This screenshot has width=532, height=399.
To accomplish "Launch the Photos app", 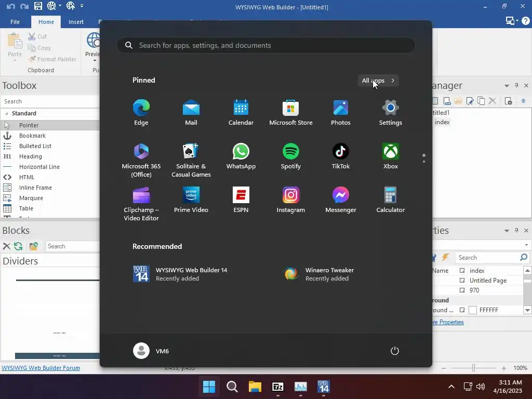I will [x=341, y=113].
